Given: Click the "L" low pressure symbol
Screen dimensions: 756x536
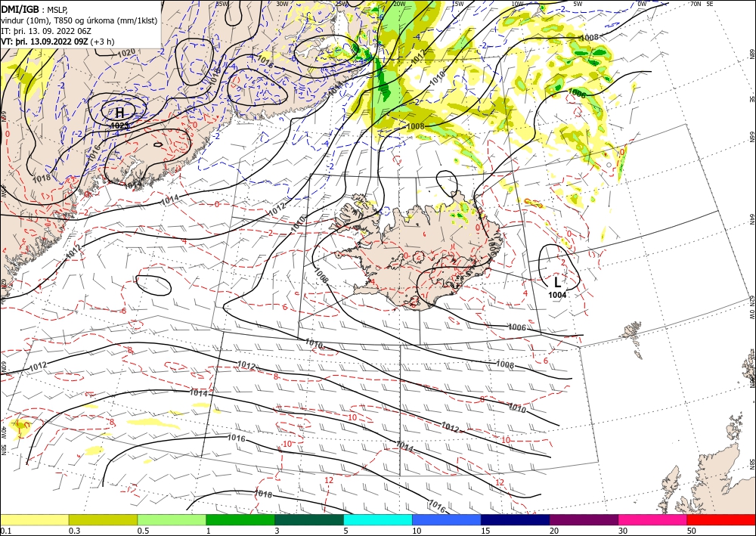Looking at the screenshot, I should pyautogui.click(x=557, y=282).
